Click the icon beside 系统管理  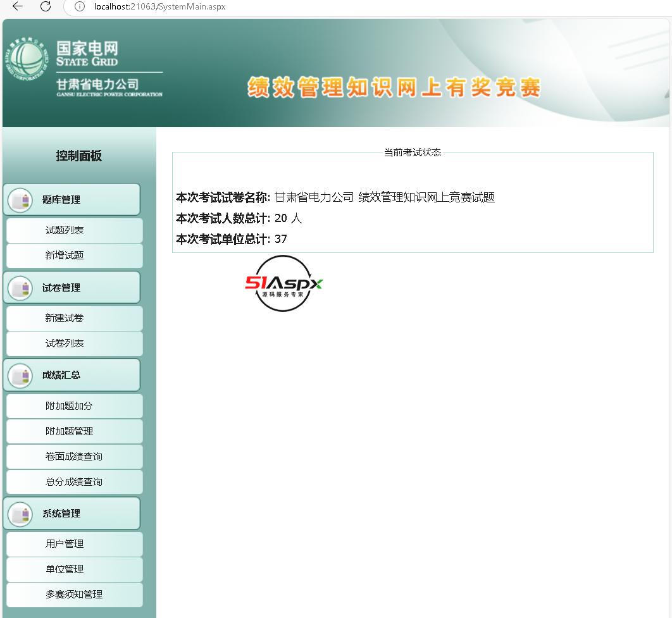(x=20, y=514)
